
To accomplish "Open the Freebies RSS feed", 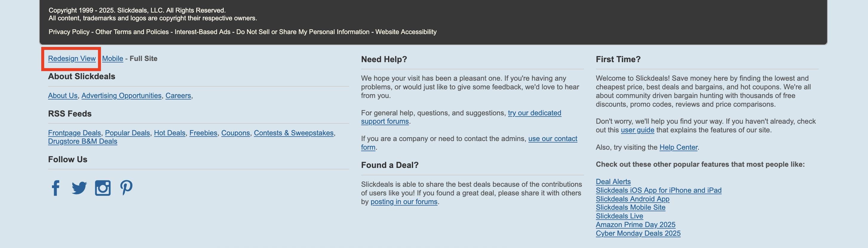I will [203, 133].
